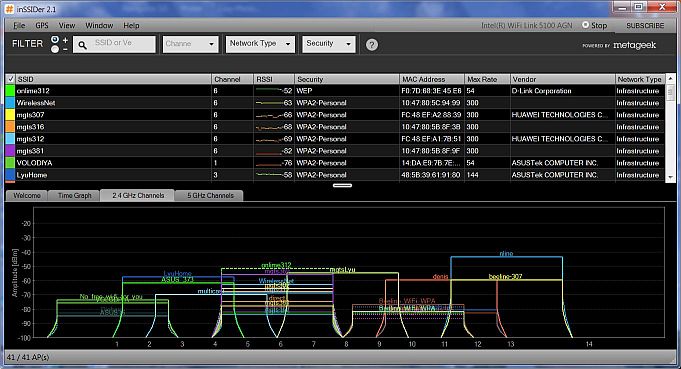Select the mgts307 network row
The height and width of the screenshot is (369, 681).
335,115
